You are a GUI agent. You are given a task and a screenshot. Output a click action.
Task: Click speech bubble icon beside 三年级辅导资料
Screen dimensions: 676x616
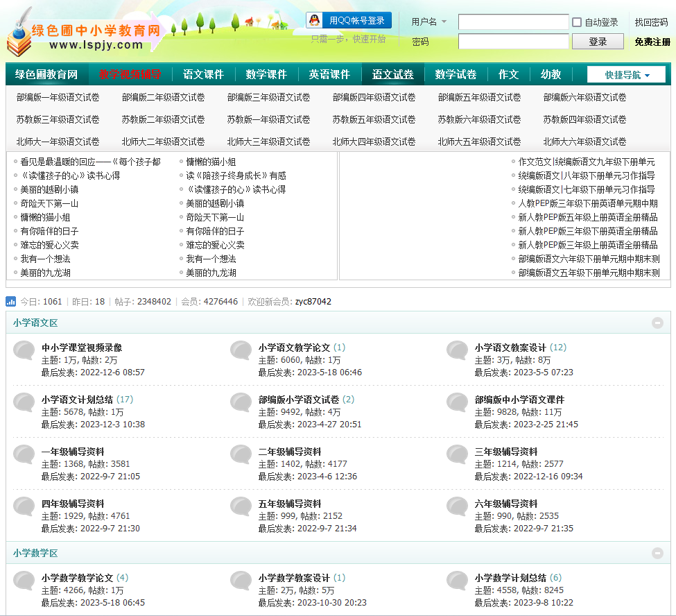458,456
